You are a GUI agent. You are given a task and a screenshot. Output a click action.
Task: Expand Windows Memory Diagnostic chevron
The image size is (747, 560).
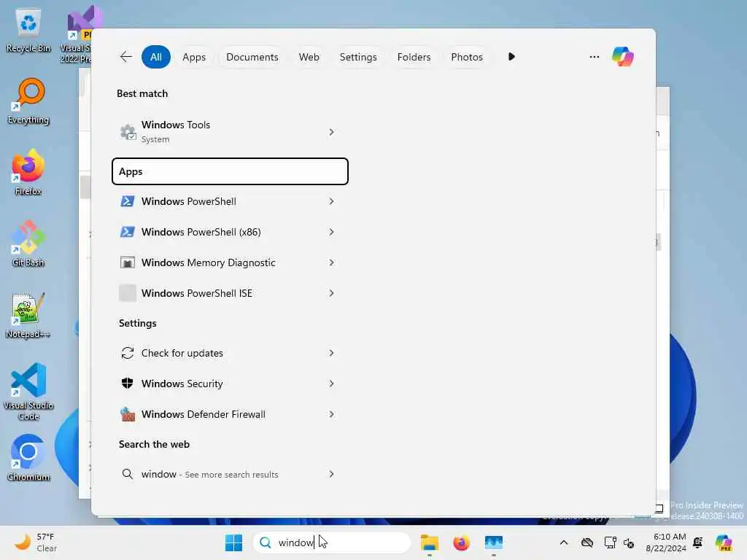coord(332,262)
